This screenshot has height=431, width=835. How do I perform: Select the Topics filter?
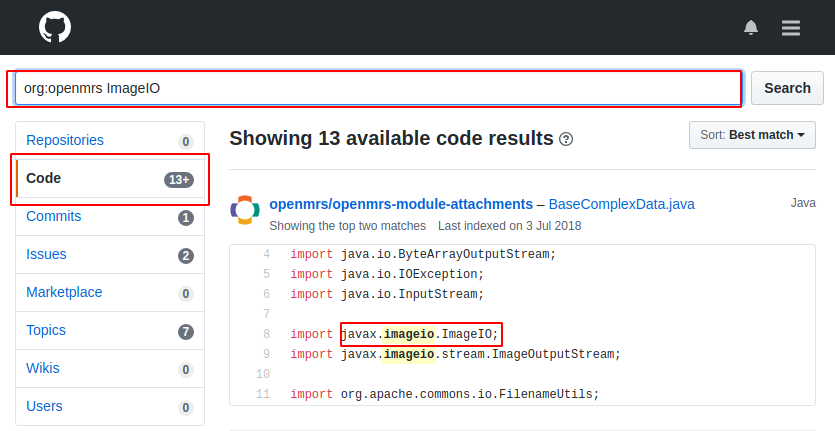tap(110, 330)
